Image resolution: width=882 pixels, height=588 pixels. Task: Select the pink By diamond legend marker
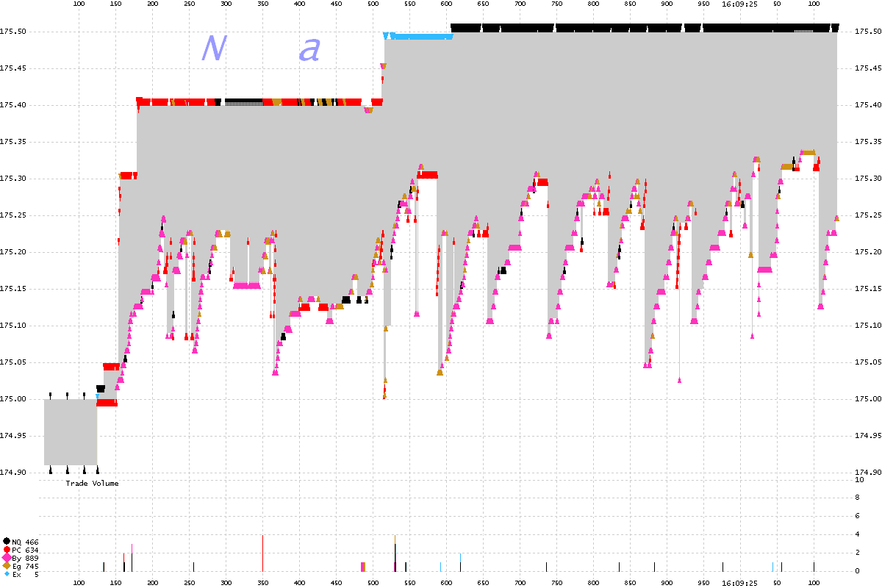coord(7,559)
